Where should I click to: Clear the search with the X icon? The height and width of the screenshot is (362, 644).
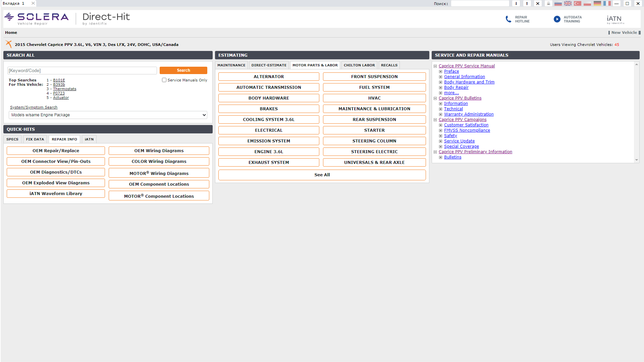(538, 3)
